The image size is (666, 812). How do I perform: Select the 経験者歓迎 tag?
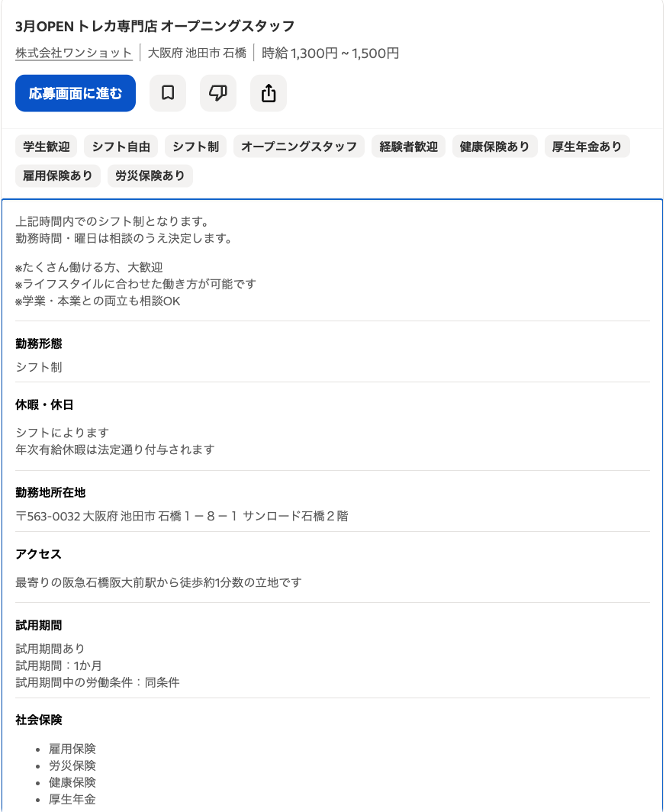click(409, 147)
